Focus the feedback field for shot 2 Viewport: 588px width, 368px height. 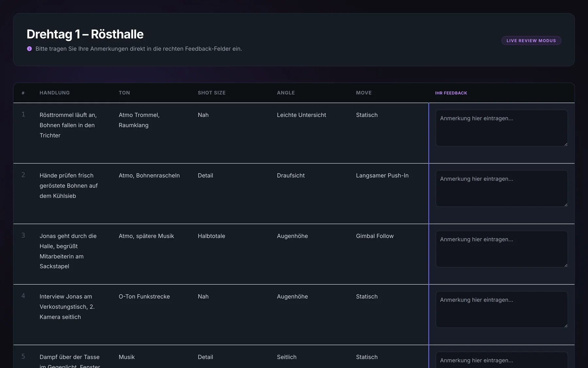coord(502,188)
